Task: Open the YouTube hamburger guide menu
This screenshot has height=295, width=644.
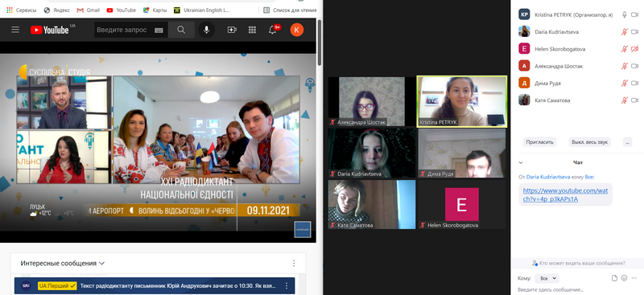Action: click(15, 30)
